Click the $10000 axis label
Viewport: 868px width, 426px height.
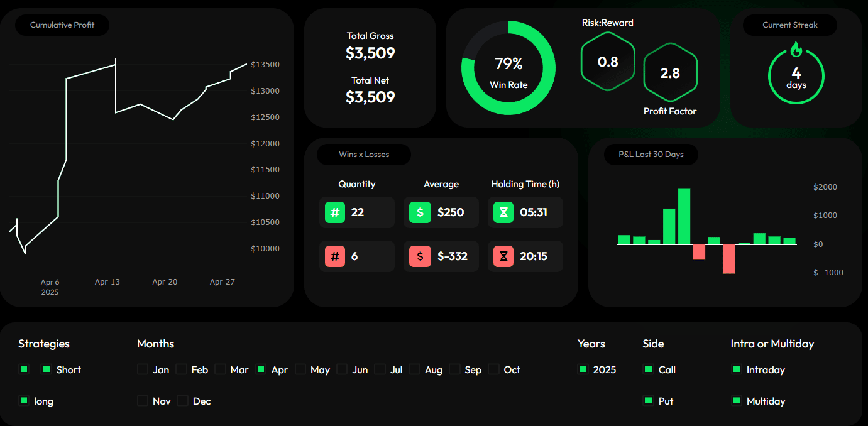[265, 249]
